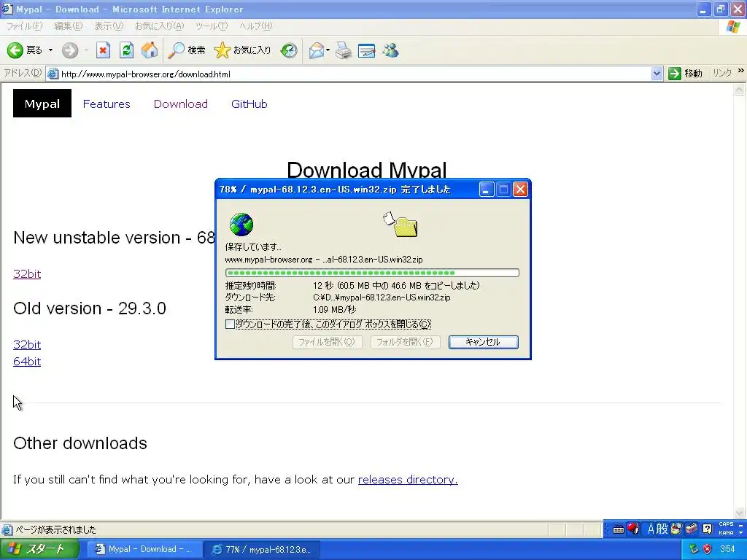Viewport: 747px width, 560px height.
Task: Open the Edit (編集) menu
Action: (x=68, y=26)
